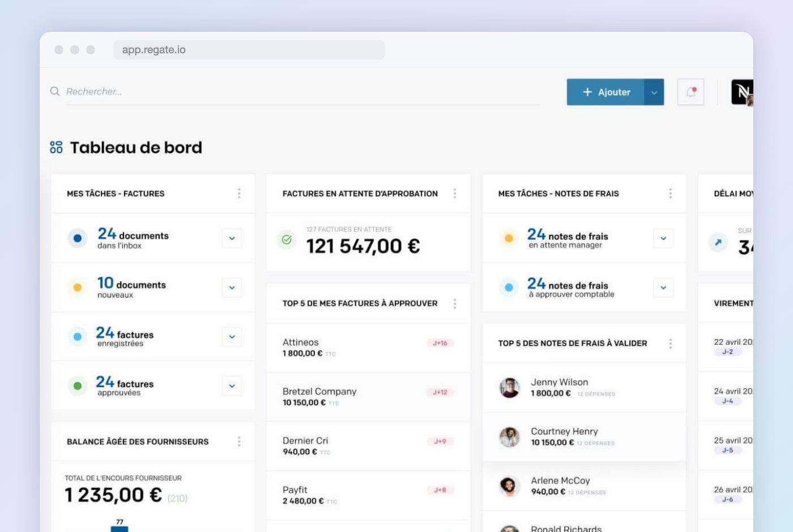Click the J-6 badge under 26 avril

(728, 500)
